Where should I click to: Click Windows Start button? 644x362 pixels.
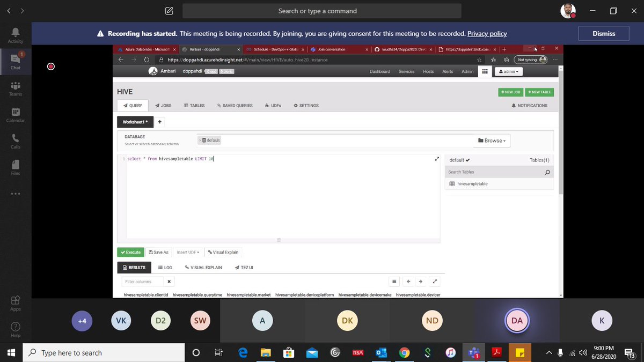point(11,353)
